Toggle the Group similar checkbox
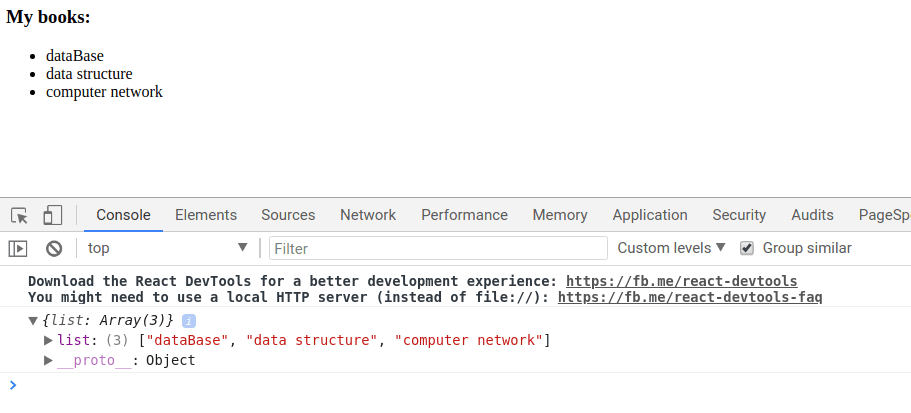The image size is (911, 413). tap(746, 248)
